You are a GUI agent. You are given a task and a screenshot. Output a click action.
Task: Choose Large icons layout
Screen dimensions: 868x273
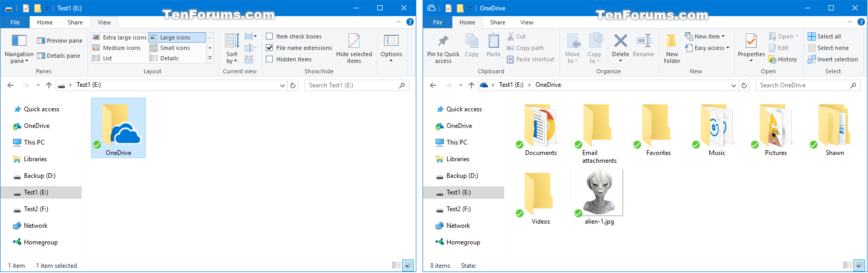(x=176, y=37)
